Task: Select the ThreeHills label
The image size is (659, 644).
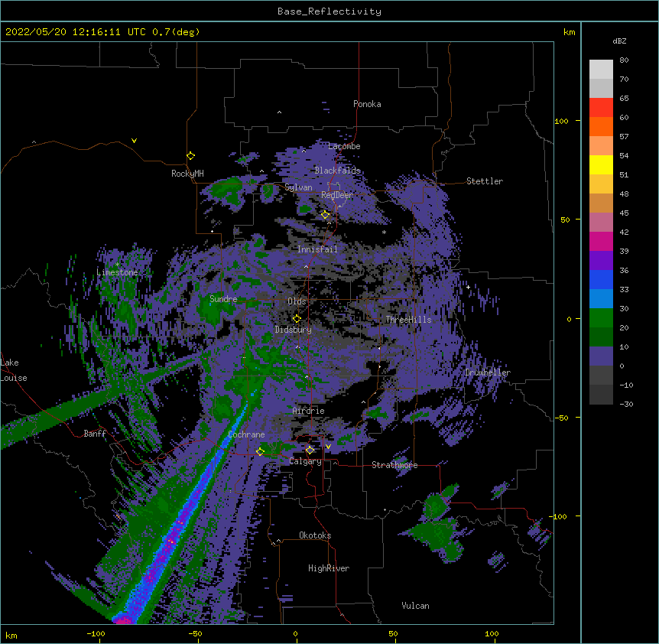Action: [408, 320]
